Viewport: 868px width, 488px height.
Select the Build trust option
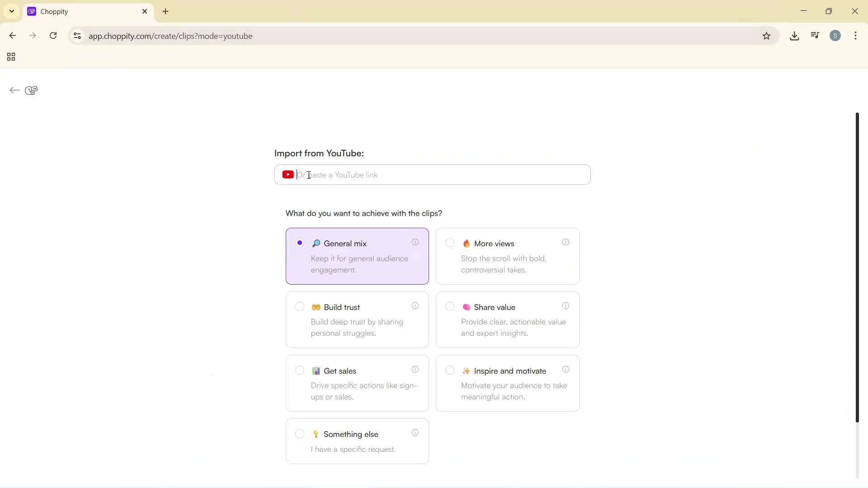click(299, 306)
